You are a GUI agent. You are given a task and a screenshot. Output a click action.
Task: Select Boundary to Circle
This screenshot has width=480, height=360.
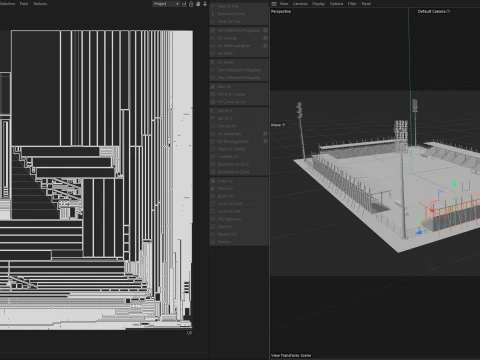(239, 164)
